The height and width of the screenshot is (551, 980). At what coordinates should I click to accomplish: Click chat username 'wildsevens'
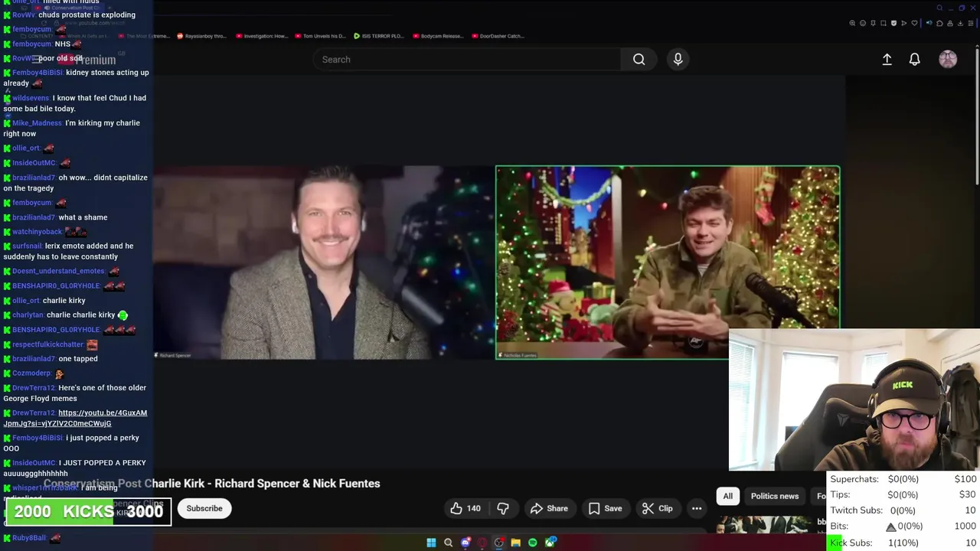click(31, 98)
